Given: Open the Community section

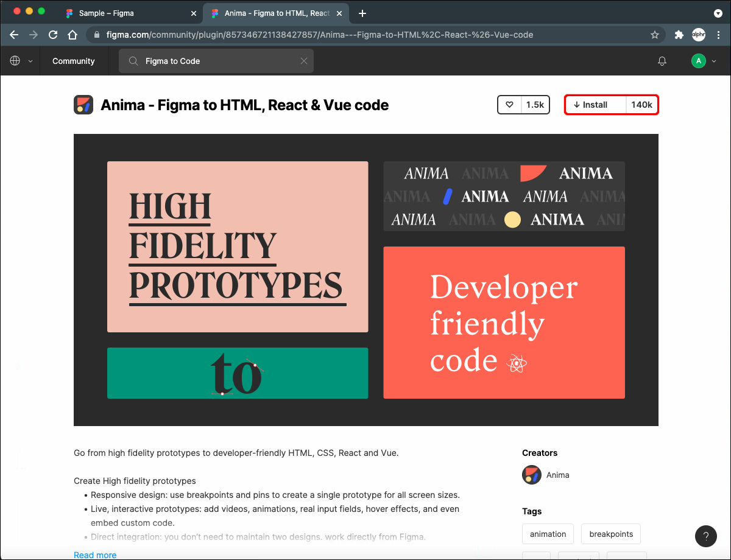Looking at the screenshot, I should (x=74, y=61).
